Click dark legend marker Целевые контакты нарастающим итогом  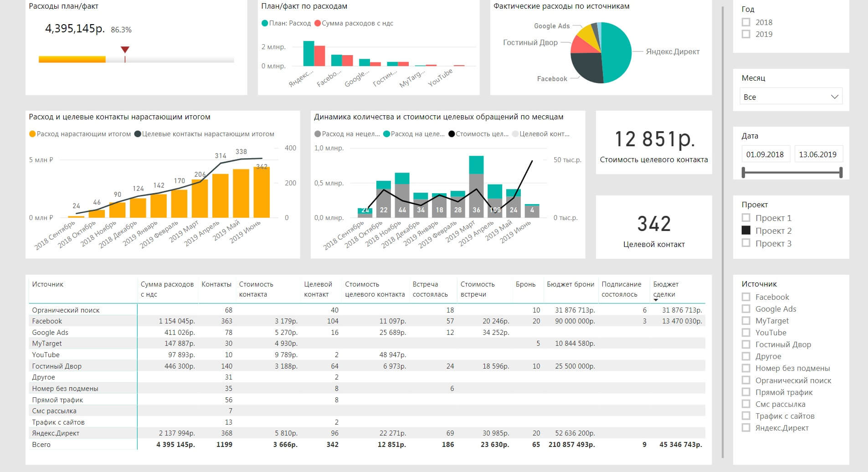(x=138, y=134)
